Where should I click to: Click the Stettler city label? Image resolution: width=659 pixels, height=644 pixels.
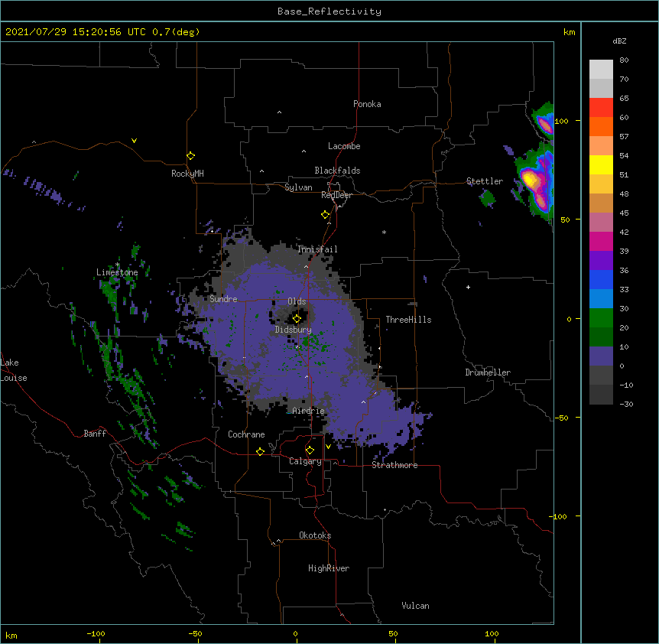pyautogui.click(x=485, y=181)
